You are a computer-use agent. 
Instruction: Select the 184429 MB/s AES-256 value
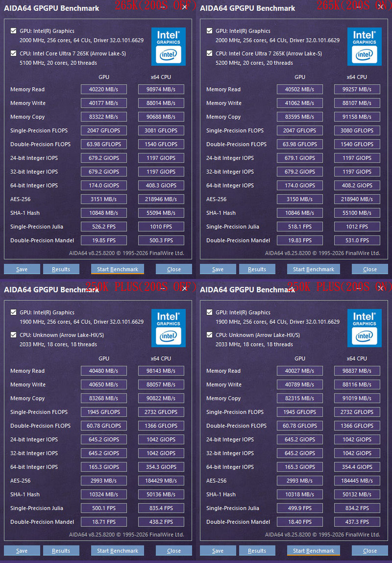pos(161,480)
